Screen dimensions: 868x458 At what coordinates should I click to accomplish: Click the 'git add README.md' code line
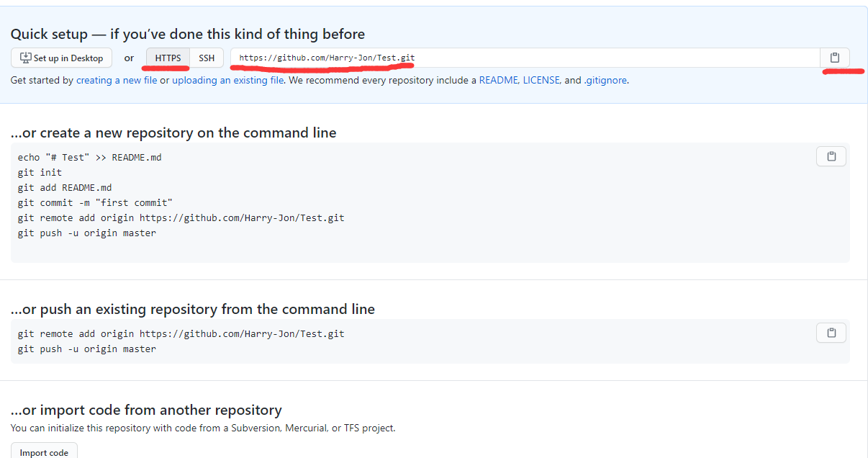(65, 188)
